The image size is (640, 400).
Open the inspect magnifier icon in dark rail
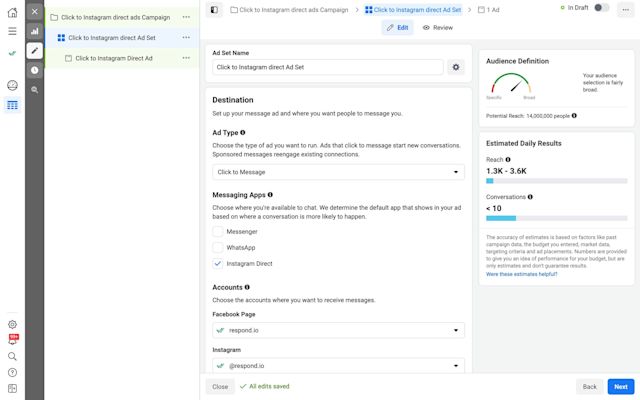point(35,90)
